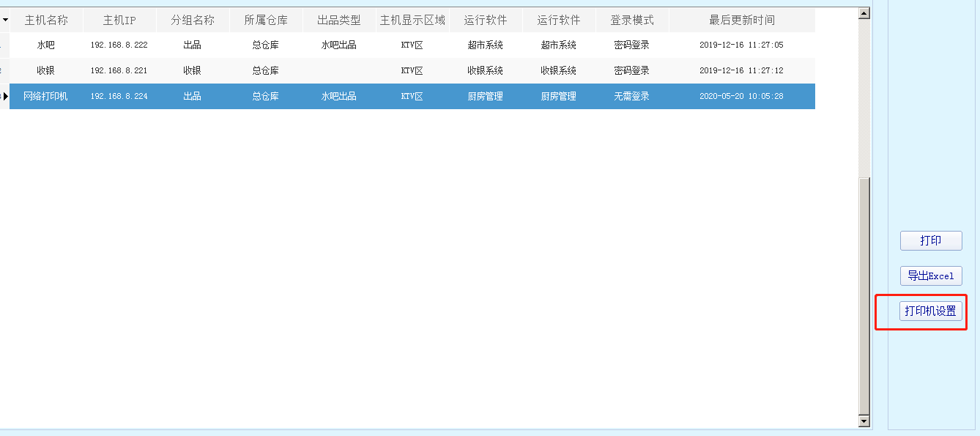Open 打印机设置 printer settings
The height and width of the screenshot is (436, 980).
[x=931, y=311]
